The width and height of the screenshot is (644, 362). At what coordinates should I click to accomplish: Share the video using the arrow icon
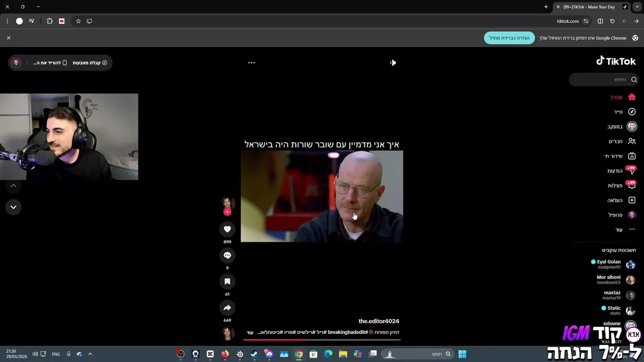pos(227,308)
